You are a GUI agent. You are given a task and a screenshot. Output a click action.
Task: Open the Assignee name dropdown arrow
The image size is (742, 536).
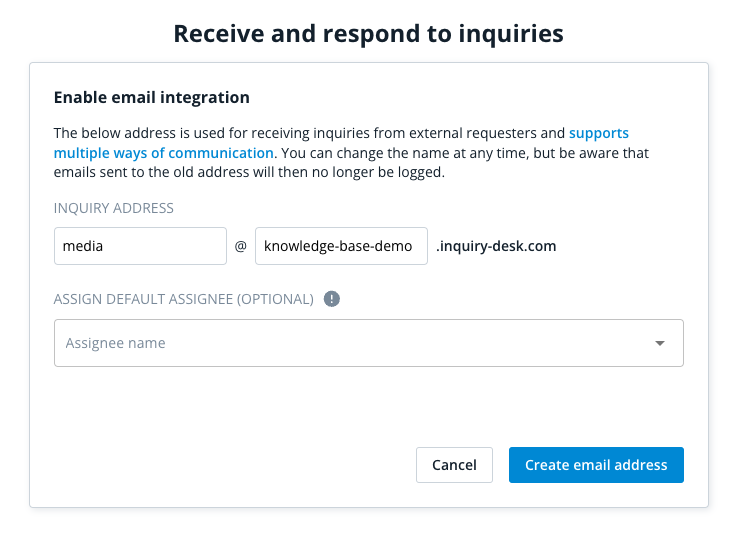[x=660, y=343]
